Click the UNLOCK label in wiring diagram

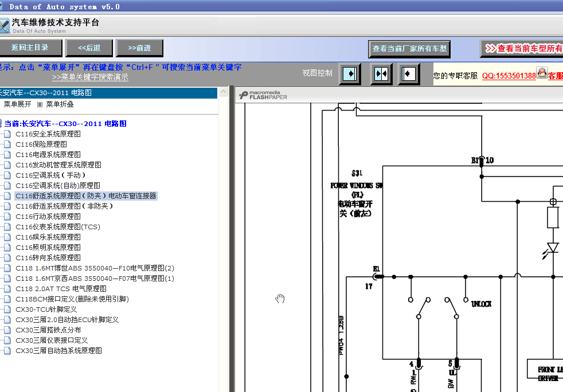click(481, 304)
